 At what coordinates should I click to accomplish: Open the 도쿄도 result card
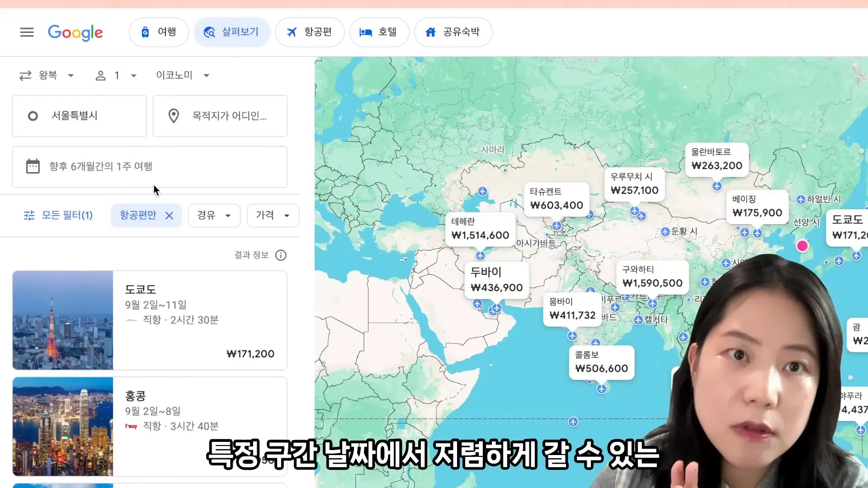(150, 320)
